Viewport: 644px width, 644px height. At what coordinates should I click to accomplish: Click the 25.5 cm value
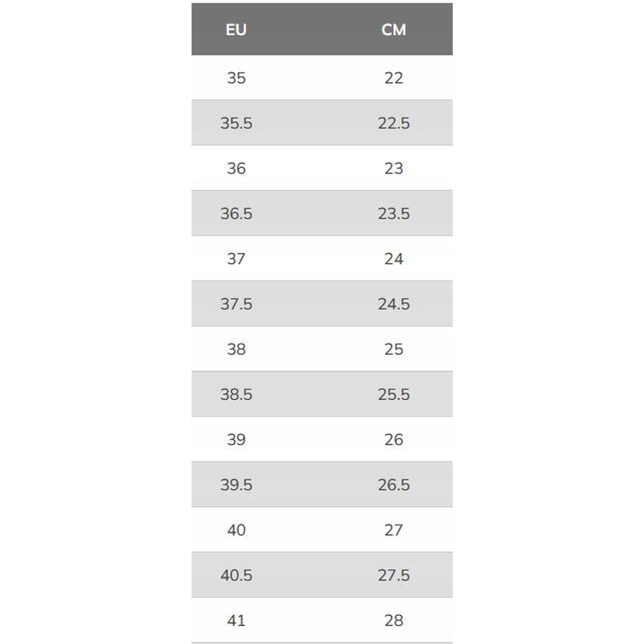coord(394,394)
